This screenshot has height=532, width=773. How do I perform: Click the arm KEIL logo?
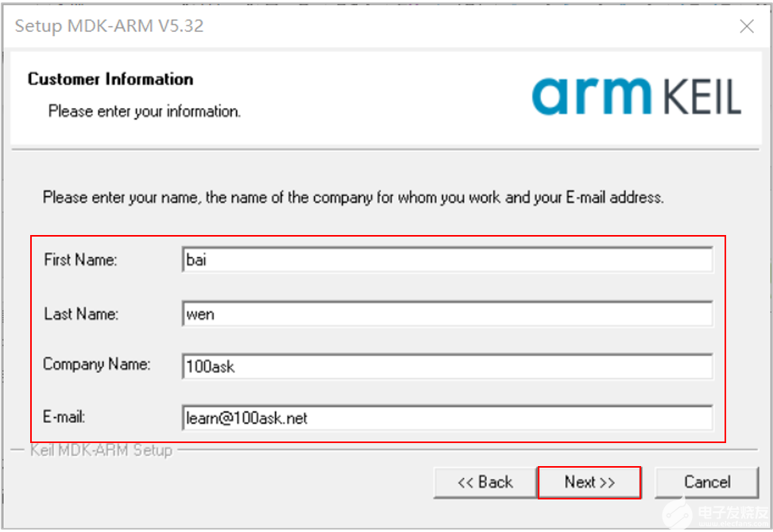click(x=636, y=96)
